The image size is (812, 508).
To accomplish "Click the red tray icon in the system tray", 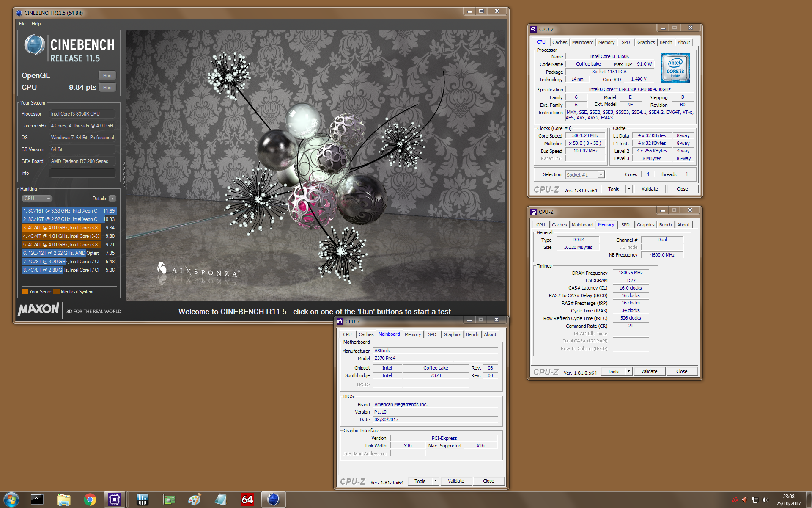I will coord(735,500).
